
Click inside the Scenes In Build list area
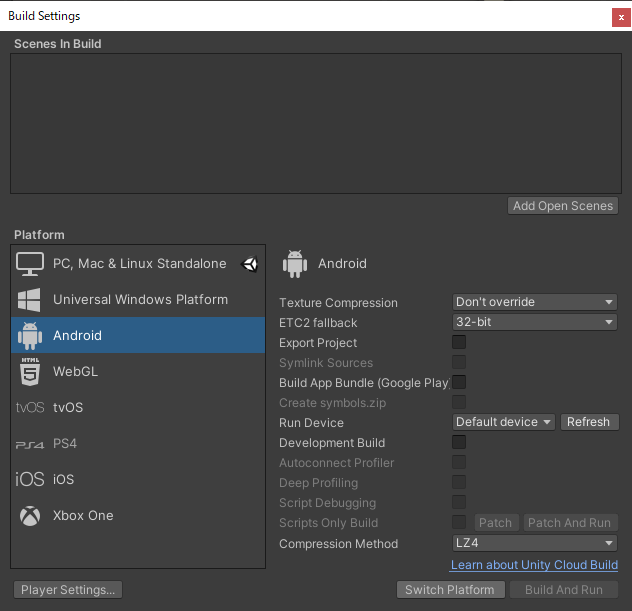click(316, 123)
